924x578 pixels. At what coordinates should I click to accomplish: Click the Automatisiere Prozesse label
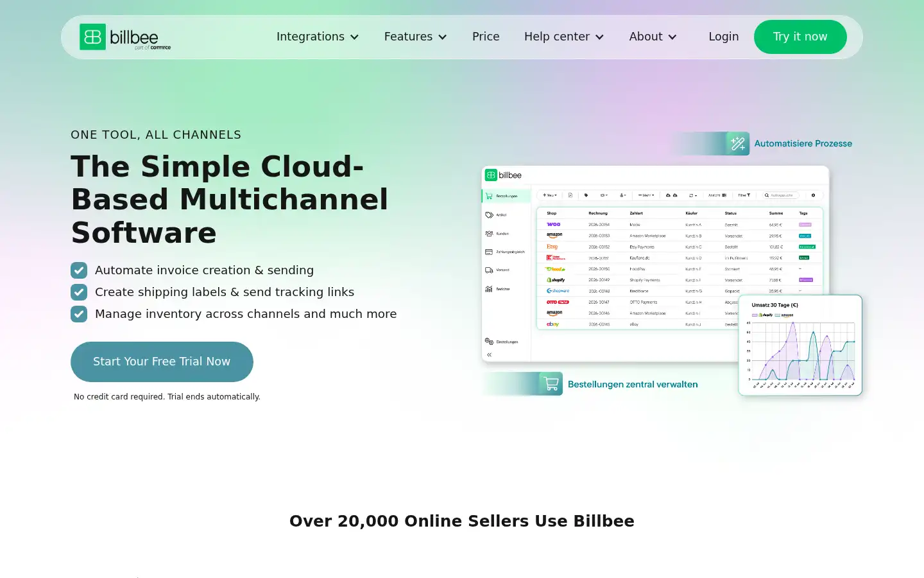[x=803, y=143]
